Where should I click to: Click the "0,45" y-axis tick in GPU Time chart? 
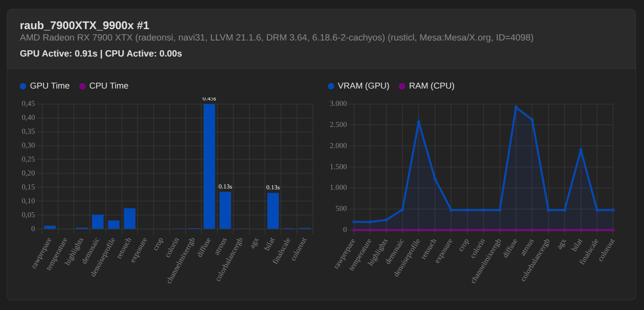28,104
